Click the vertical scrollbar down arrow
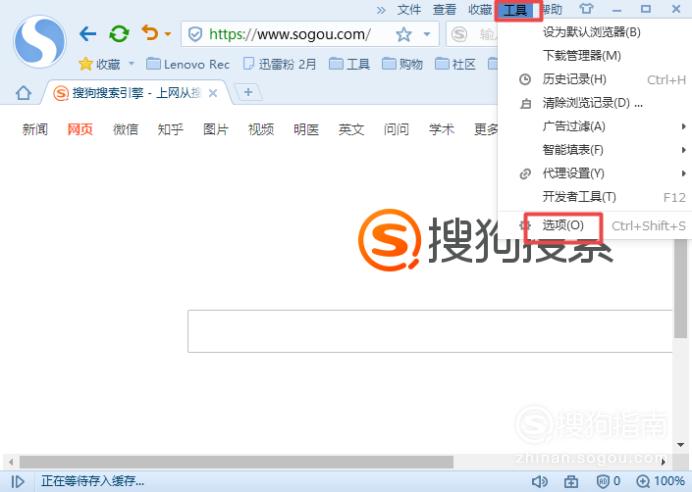The image size is (692, 492). point(681,445)
